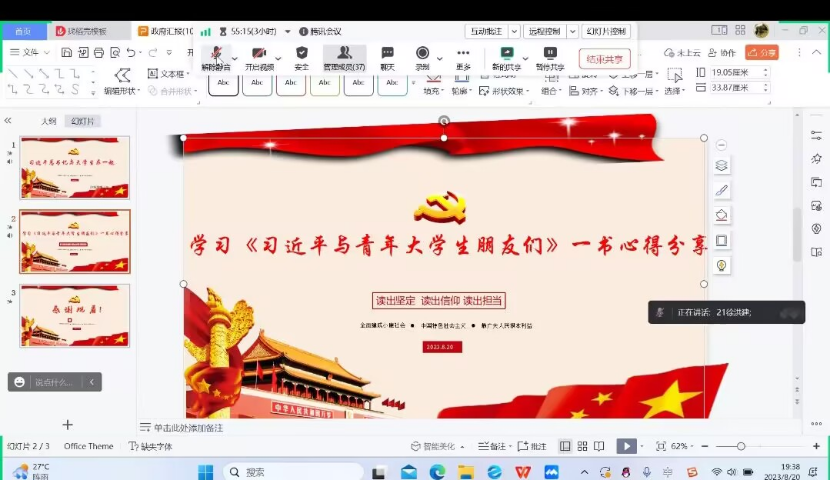
Task: Adjust the zoom slider in status bar
Action: [x=741, y=446]
